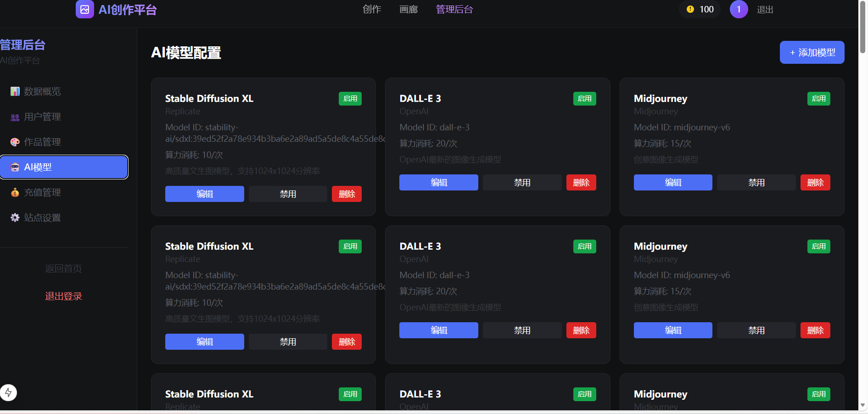Click the third-row Midjourney card title
Image resolution: width=868 pixels, height=414 pixels.
(661, 394)
